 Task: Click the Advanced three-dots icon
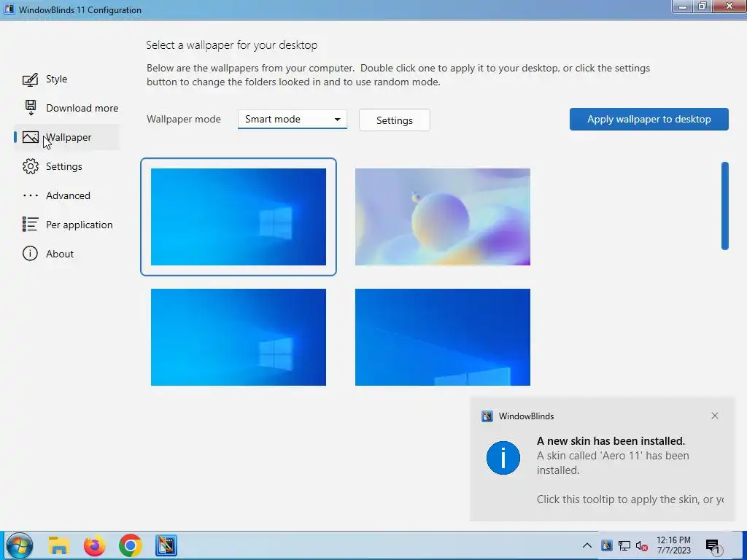click(31, 195)
